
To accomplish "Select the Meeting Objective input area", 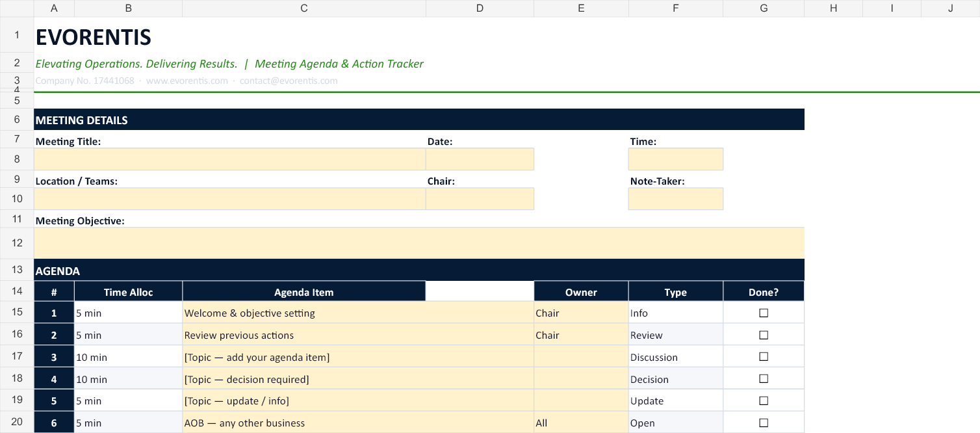I will (x=419, y=243).
